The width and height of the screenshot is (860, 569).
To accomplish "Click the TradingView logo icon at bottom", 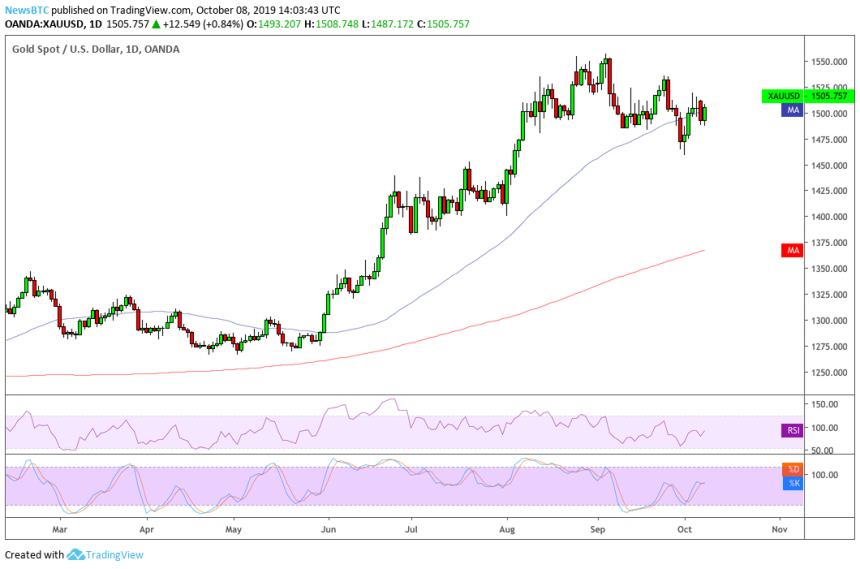I will click(75, 555).
